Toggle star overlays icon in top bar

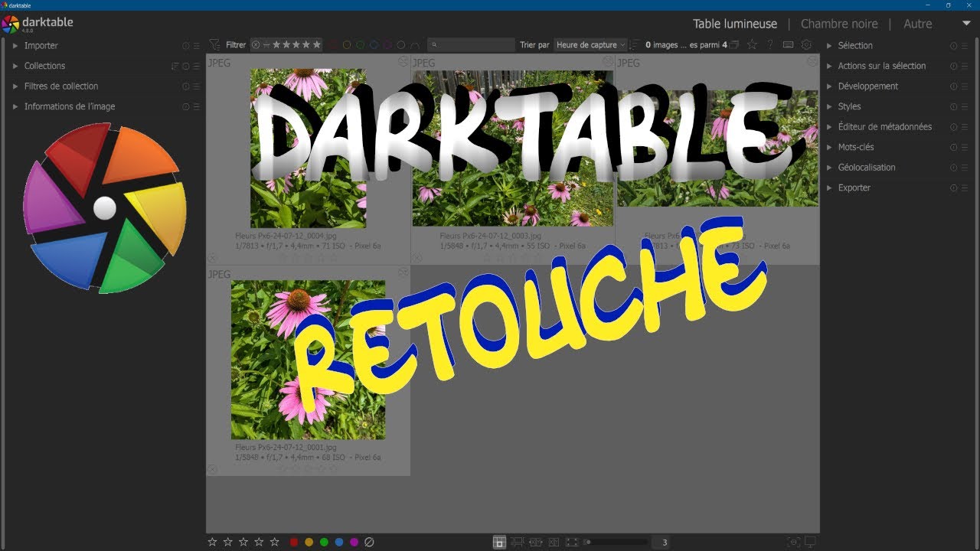(x=753, y=45)
